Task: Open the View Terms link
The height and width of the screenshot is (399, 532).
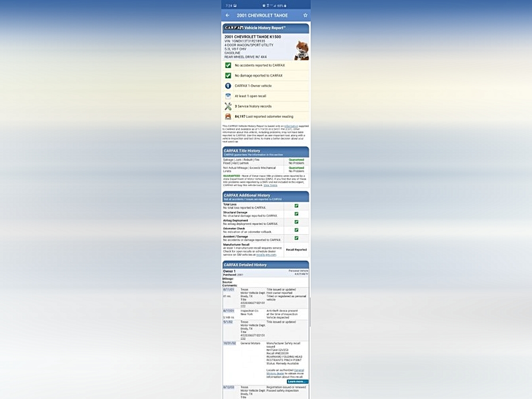Action: click(270, 185)
